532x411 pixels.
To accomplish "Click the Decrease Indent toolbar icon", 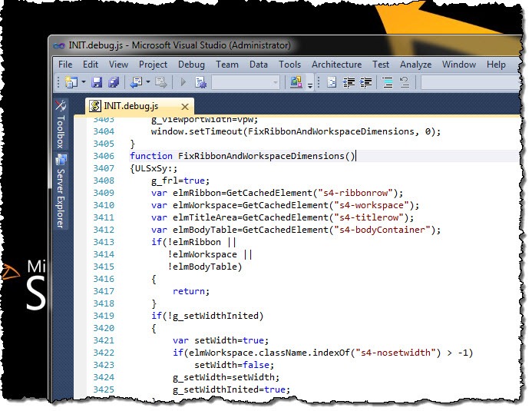I will click(349, 82).
